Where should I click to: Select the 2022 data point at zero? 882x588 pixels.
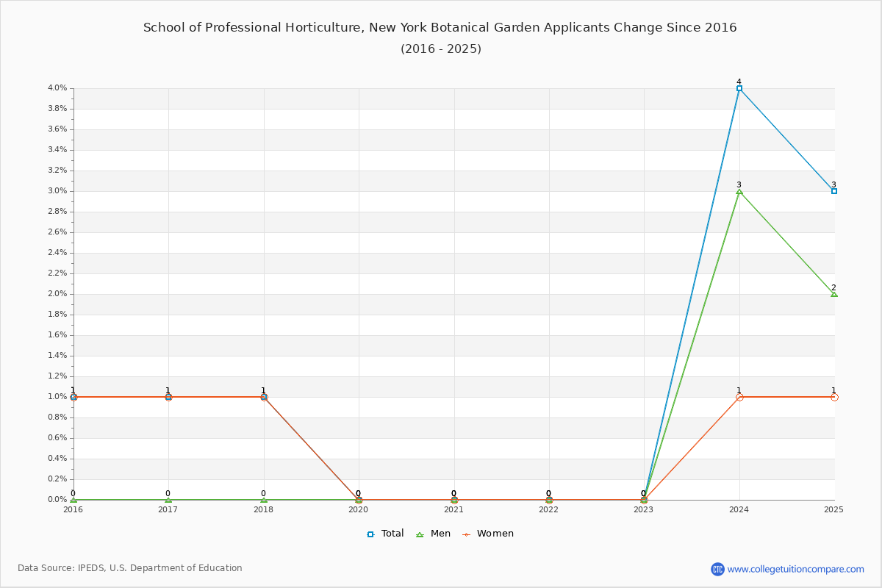click(x=549, y=500)
